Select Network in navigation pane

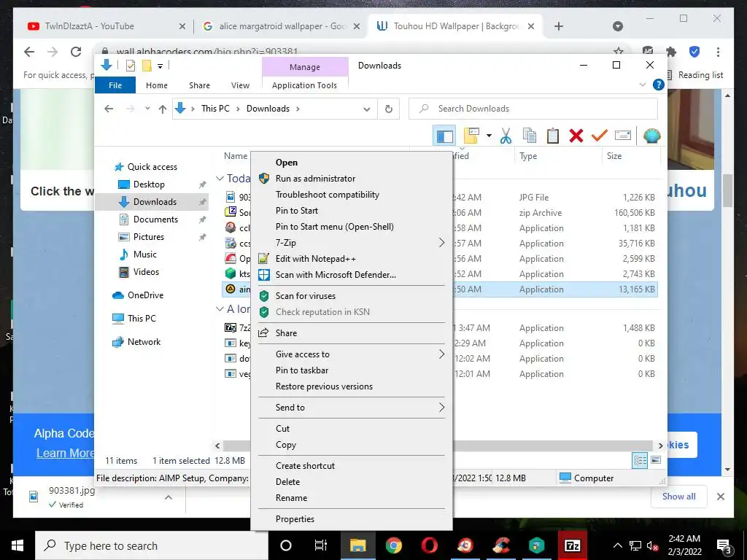tap(144, 342)
